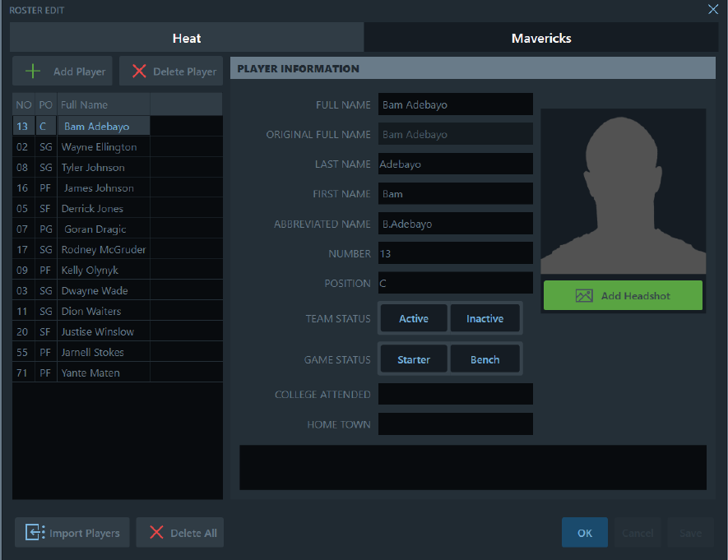
Task: Select Dwayne Wade in the roster list
Action: [x=95, y=290]
